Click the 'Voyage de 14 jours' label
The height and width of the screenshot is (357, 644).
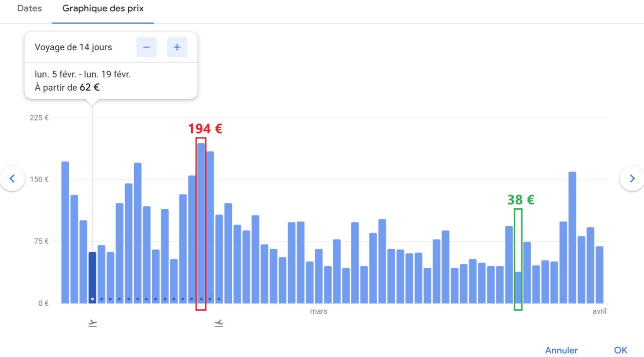(73, 47)
